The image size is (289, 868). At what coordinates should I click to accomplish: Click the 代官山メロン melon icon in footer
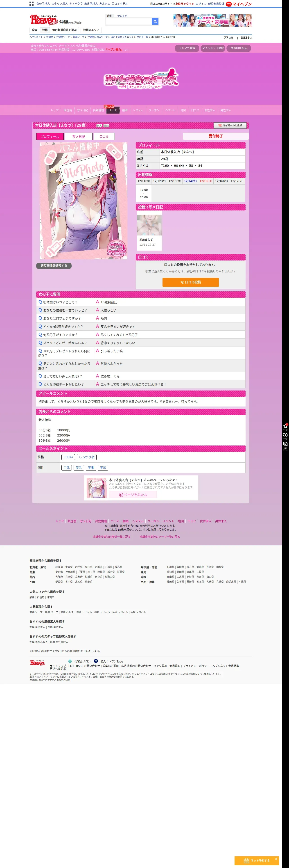tap(70, 661)
